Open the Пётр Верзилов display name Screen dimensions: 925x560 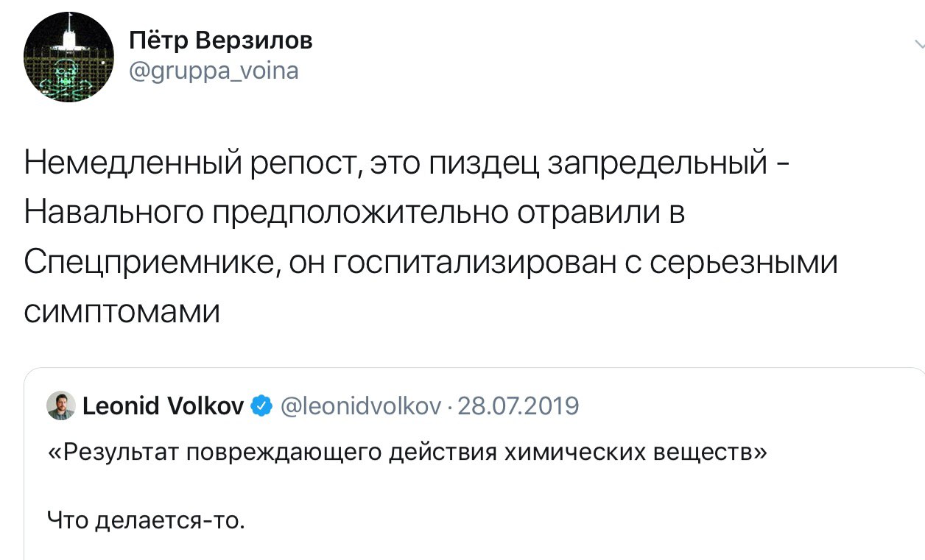click(221, 40)
